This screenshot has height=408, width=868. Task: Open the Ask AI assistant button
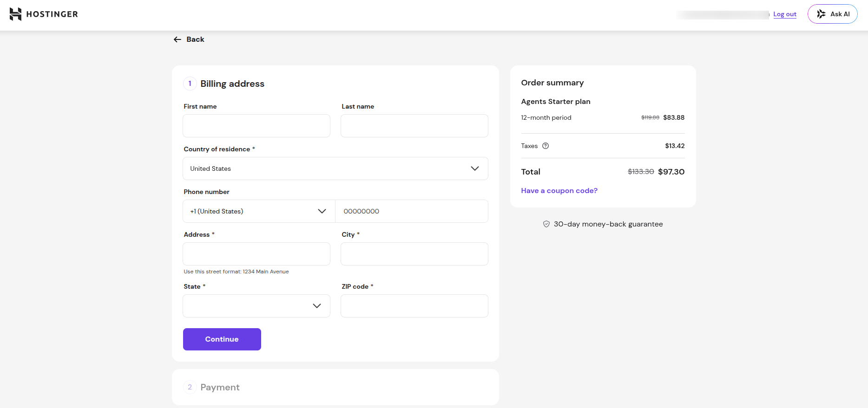(x=833, y=14)
